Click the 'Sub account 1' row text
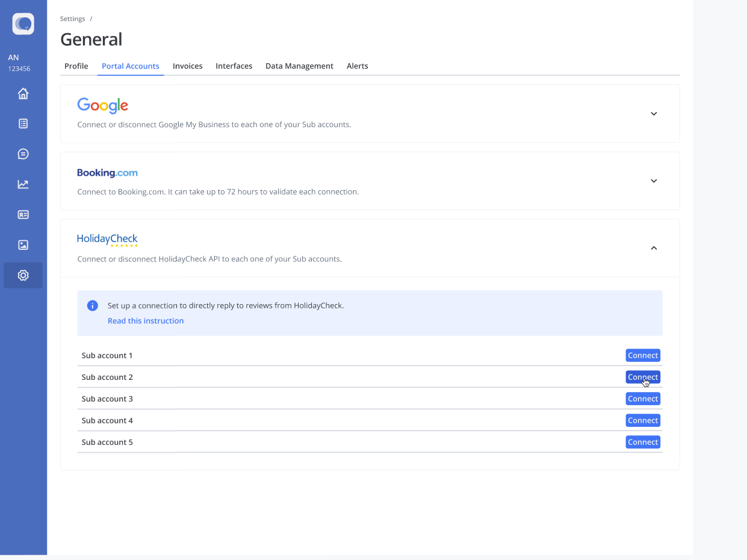747x560 pixels. [x=107, y=355]
